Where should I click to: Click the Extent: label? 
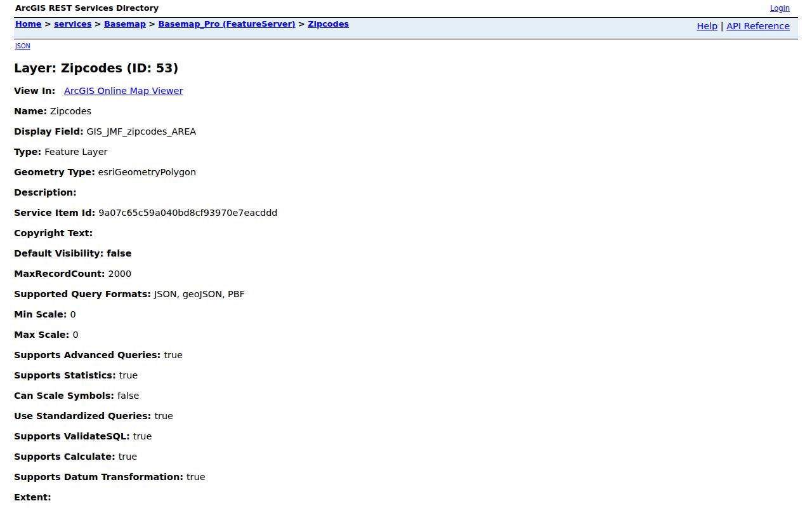coord(32,497)
